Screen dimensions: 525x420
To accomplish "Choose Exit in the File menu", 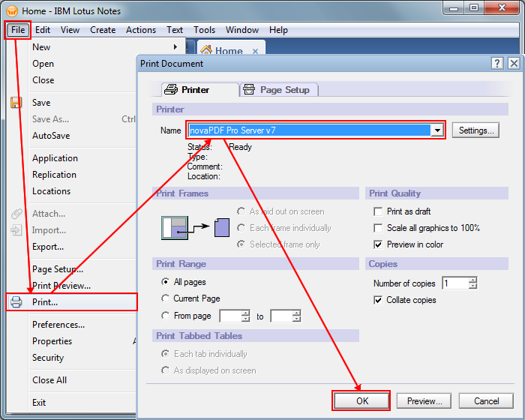I will tap(39, 403).
